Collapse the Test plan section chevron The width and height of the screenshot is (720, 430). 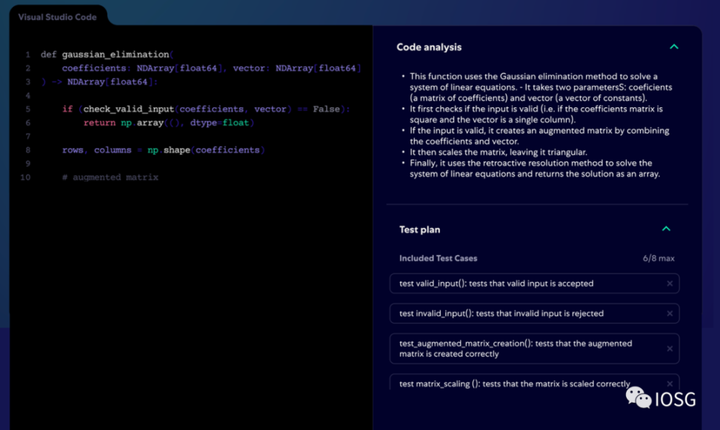click(x=666, y=229)
